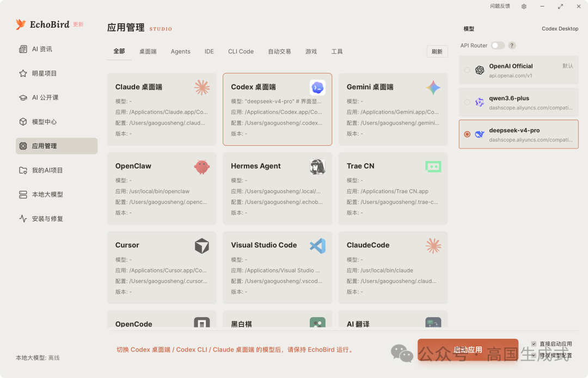Click ClaudeCode path /usr/local/bin/claude
The image size is (588, 378).
click(387, 270)
